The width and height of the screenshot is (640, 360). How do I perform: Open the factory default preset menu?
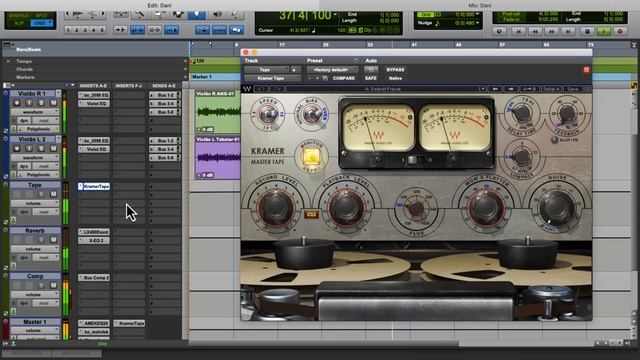pyautogui.click(x=332, y=70)
